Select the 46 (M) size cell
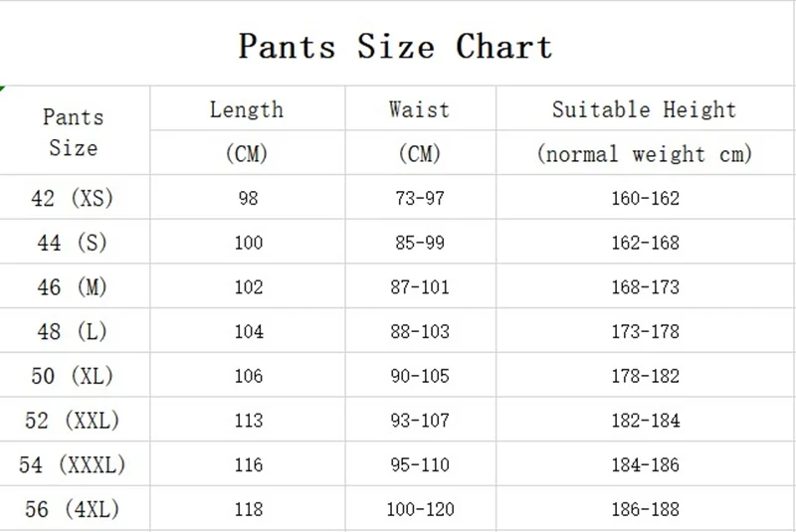 point(74,287)
